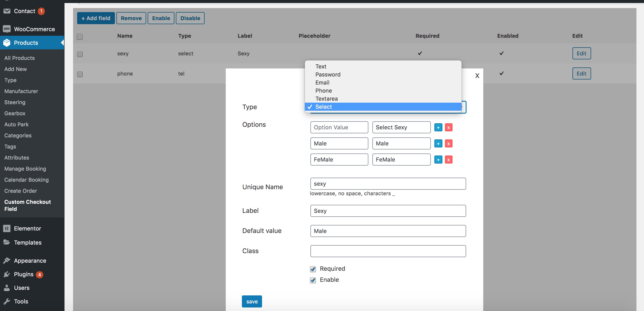Add option row after FeMale with plus
This screenshot has width=644, height=311.
438,160
